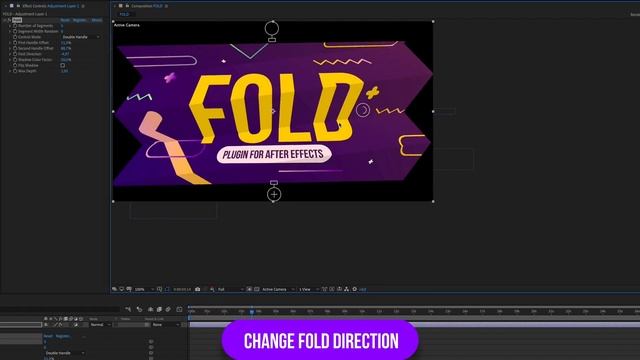
Task: Click the preview timecode in viewer footer
Action: pyautogui.click(x=182, y=289)
